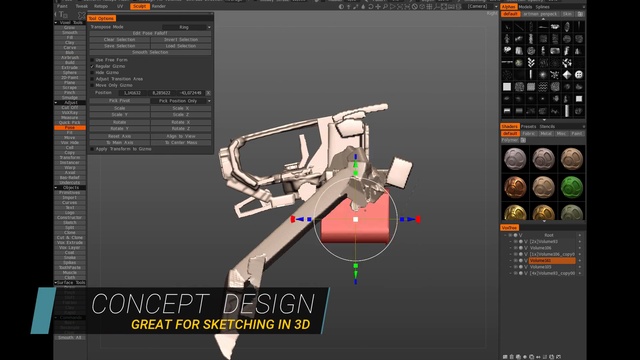The height and width of the screenshot is (360, 640).
Task: Activate the Pose tool
Action: coord(70,128)
